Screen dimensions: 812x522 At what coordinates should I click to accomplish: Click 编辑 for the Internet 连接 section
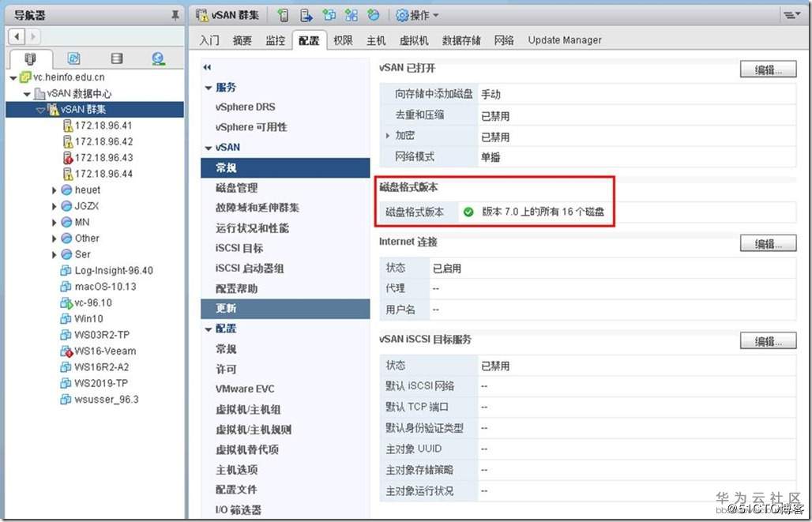[x=768, y=243]
